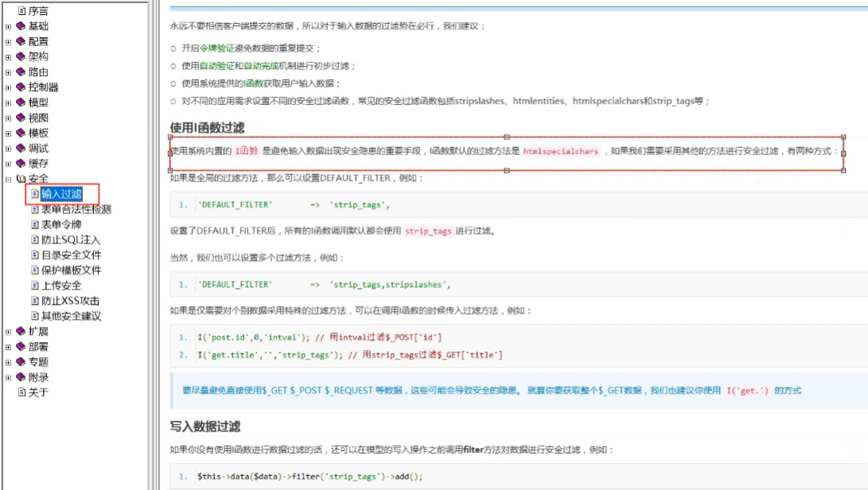The height and width of the screenshot is (490, 868).
Task: Click the page icon next to 序言
Action: click(21, 10)
